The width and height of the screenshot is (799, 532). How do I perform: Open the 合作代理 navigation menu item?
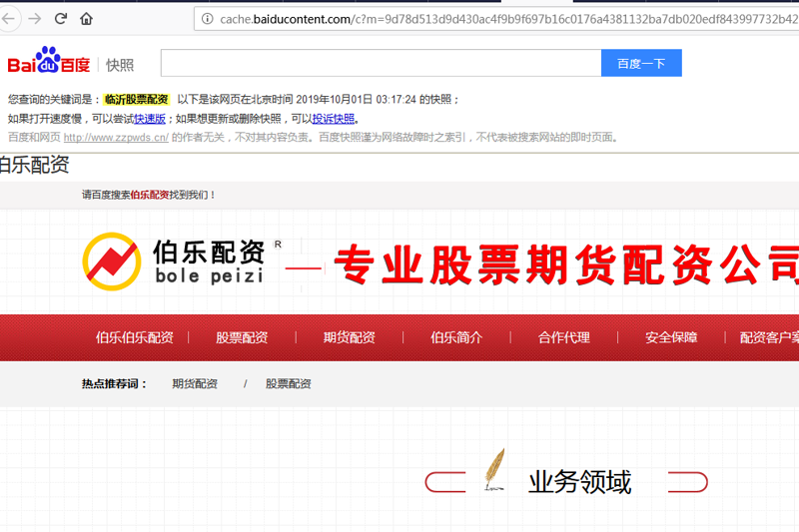click(x=563, y=337)
